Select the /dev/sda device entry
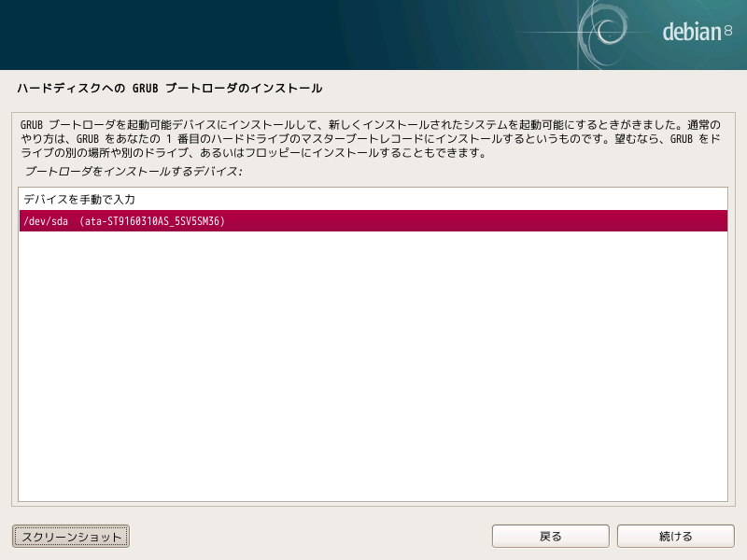The image size is (747, 560). pyautogui.click(x=39, y=221)
